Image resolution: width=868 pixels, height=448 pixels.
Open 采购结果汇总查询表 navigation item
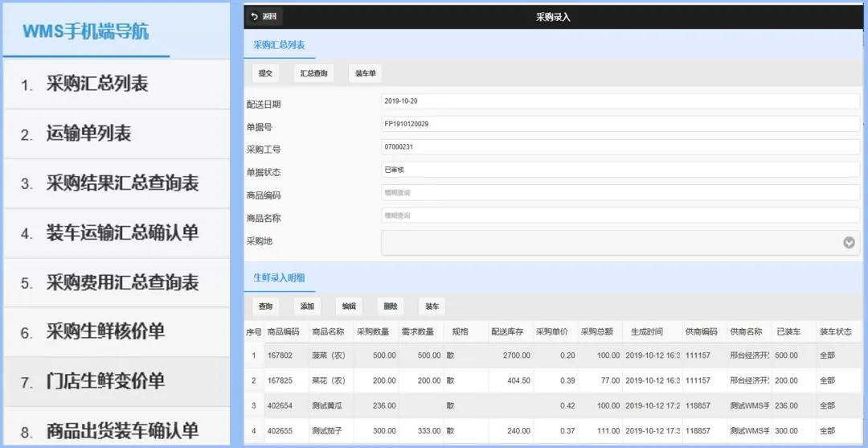point(117,184)
